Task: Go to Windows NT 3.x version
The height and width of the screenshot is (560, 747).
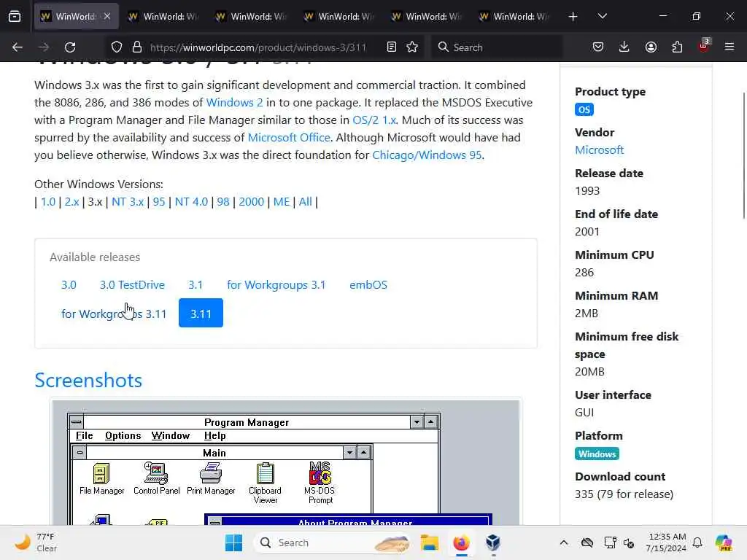Action: (127, 202)
